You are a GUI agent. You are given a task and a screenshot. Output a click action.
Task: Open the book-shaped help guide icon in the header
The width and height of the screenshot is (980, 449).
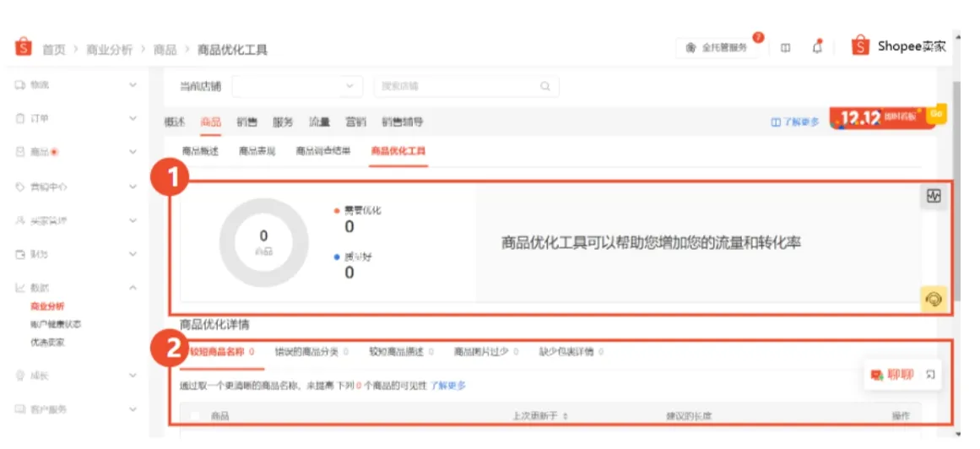(x=786, y=48)
